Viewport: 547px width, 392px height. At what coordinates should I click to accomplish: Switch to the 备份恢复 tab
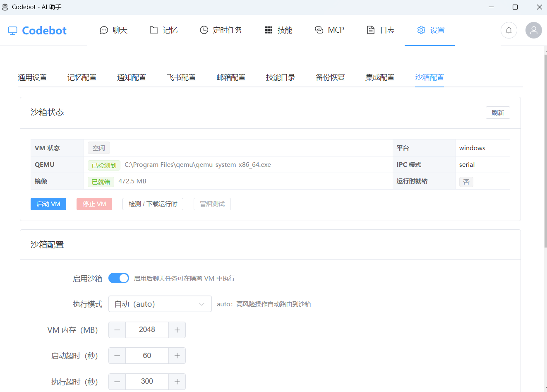tap(330, 77)
